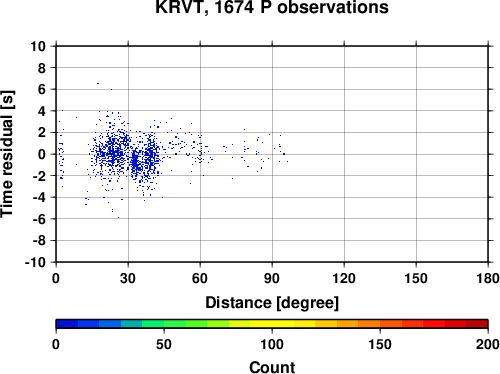Image resolution: width=500 pixels, height=374 pixels.
Task: Click the x-axis tick label 30
Action: 128,278
